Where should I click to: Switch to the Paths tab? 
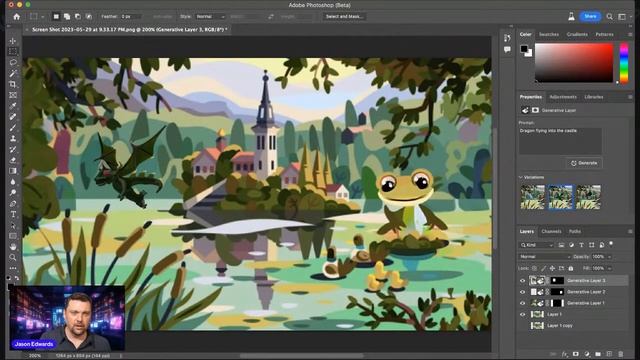(x=575, y=231)
